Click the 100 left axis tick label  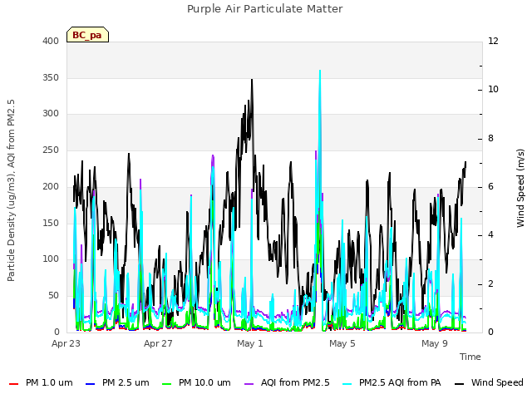pyautogui.click(x=51, y=259)
